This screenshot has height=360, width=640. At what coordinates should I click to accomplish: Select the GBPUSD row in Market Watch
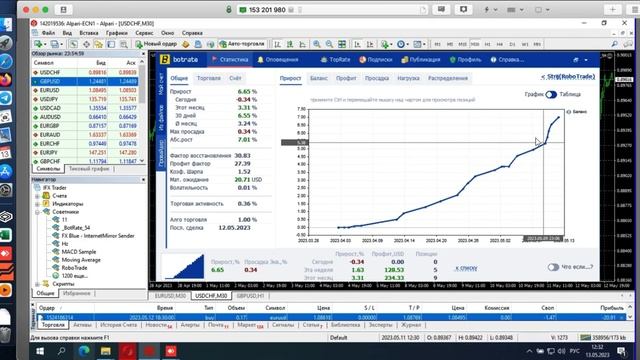click(x=85, y=81)
